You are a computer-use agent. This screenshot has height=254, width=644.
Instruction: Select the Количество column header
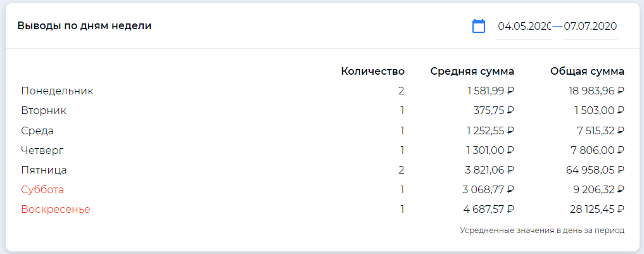(372, 71)
